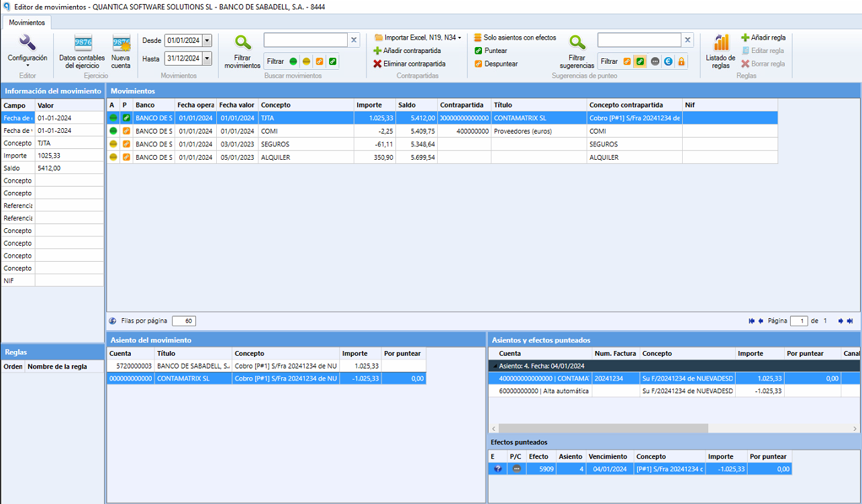
Task: Select the Movimientos tab
Action: tap(28, 22)
